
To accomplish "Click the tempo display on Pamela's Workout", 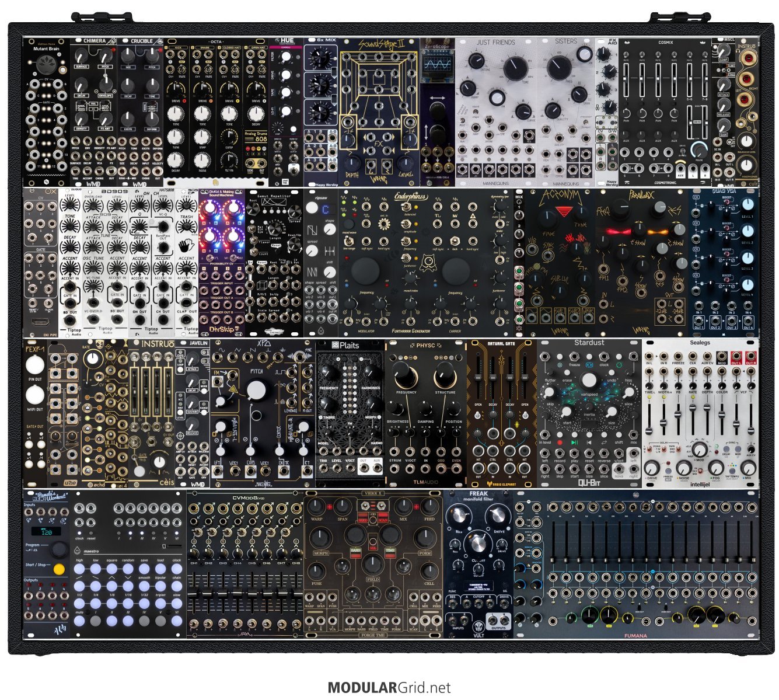I will point(46,531).
